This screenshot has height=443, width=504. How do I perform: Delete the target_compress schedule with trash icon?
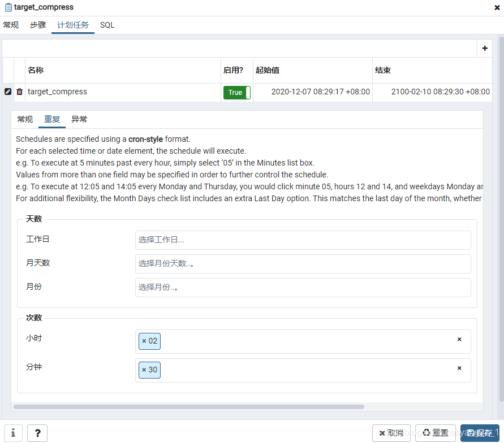point(20,92)
